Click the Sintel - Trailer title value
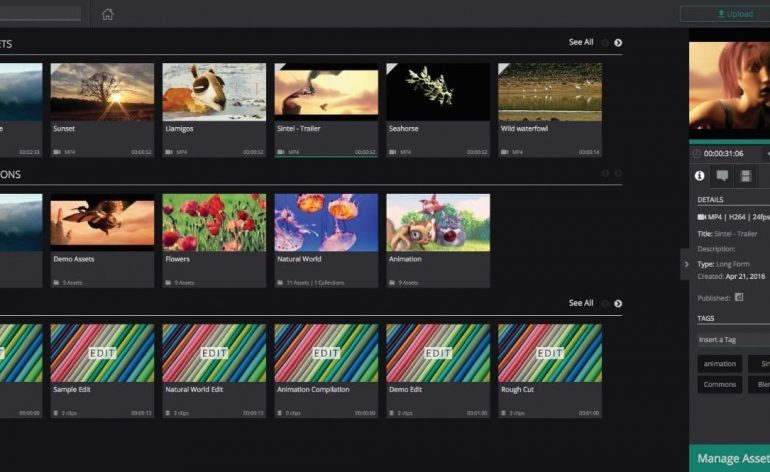This screenshot has height=472, width=770. pyautogui.click(x=735, y=234)
